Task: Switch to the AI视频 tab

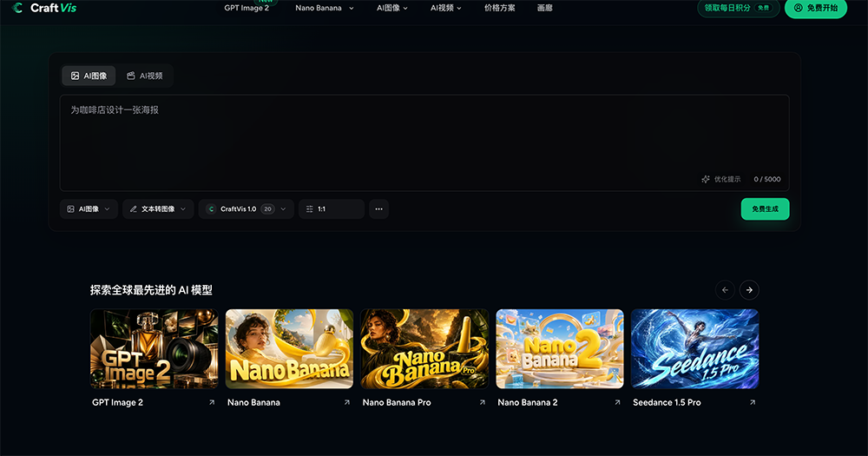Action: [144, 76]
